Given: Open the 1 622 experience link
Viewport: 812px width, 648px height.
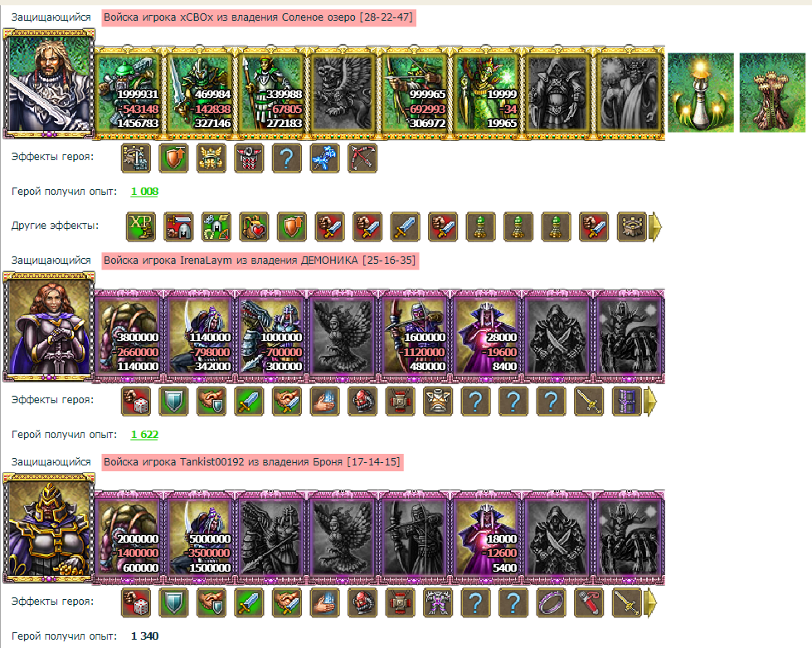Looking at the screenshot, I should 144,435.
